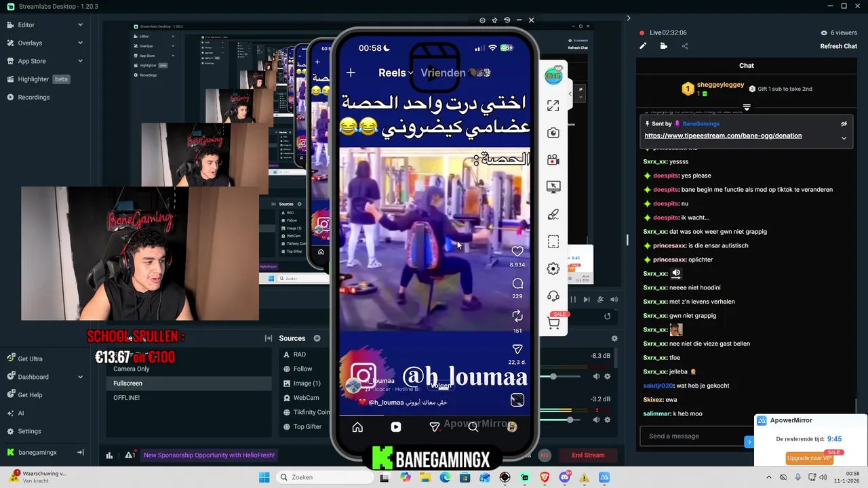Adjust the -3.2 dB volume slider
868x488 pixels.
[x=570, y=420]
